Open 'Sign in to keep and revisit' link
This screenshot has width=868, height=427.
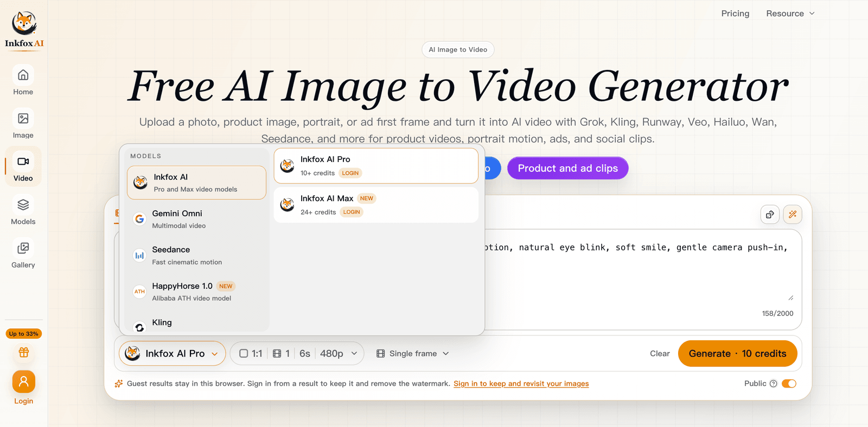(x=521, y=384)
